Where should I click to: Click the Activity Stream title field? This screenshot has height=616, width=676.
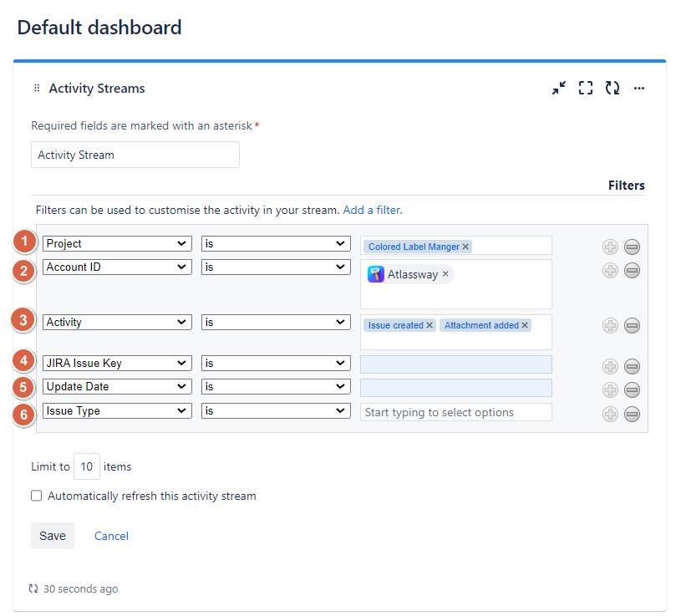(135, 155)
